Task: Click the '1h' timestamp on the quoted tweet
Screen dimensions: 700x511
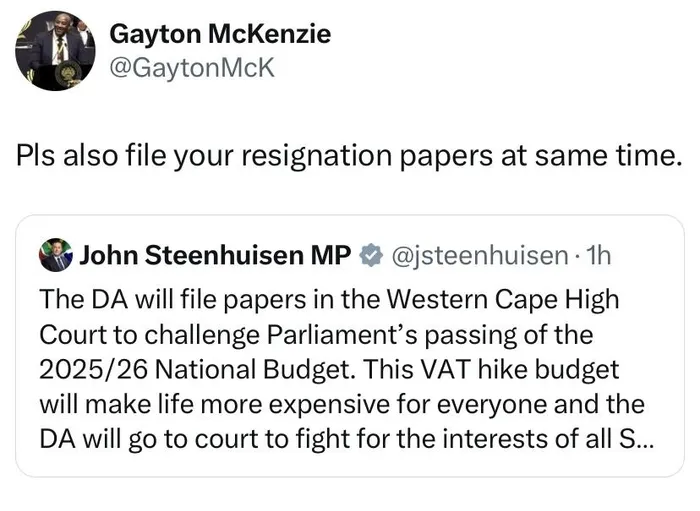Action: [598, 255]
